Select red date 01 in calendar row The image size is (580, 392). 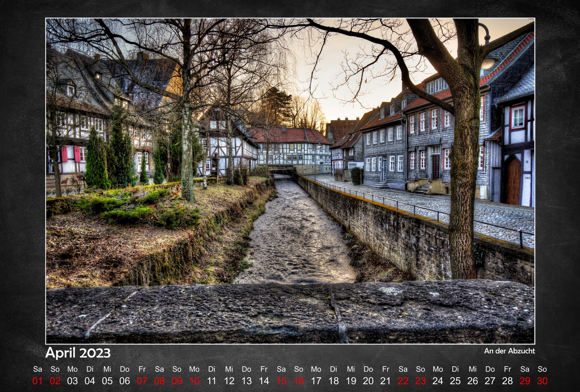[x=38, y=381]
